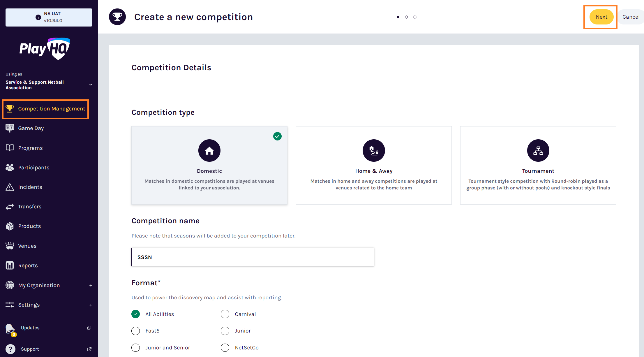
Task: Click the Competition name text field
Action: [x=253, y=257]
